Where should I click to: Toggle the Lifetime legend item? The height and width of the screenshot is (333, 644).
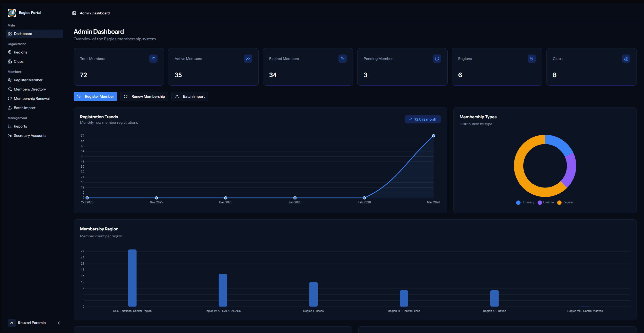pyautogui.click(x=546, y=202)
